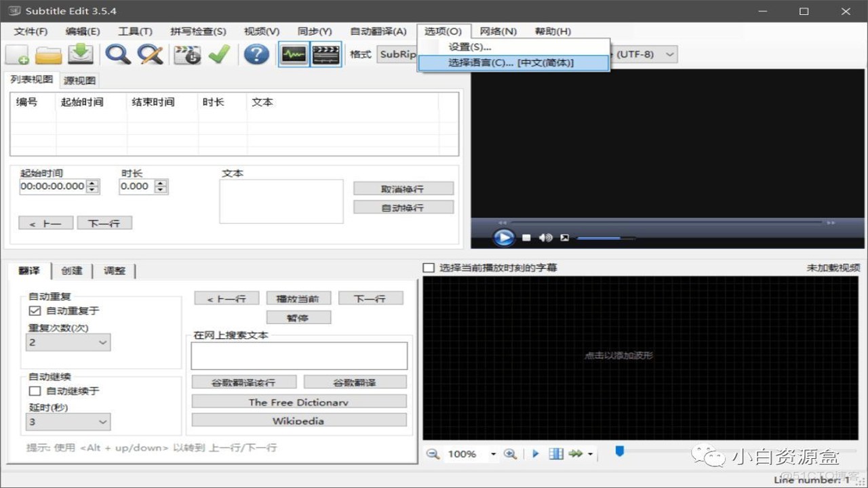Click 下一行 button under the start time
Image resolution: width=868 pixels, height=488 pixels.
104,223
